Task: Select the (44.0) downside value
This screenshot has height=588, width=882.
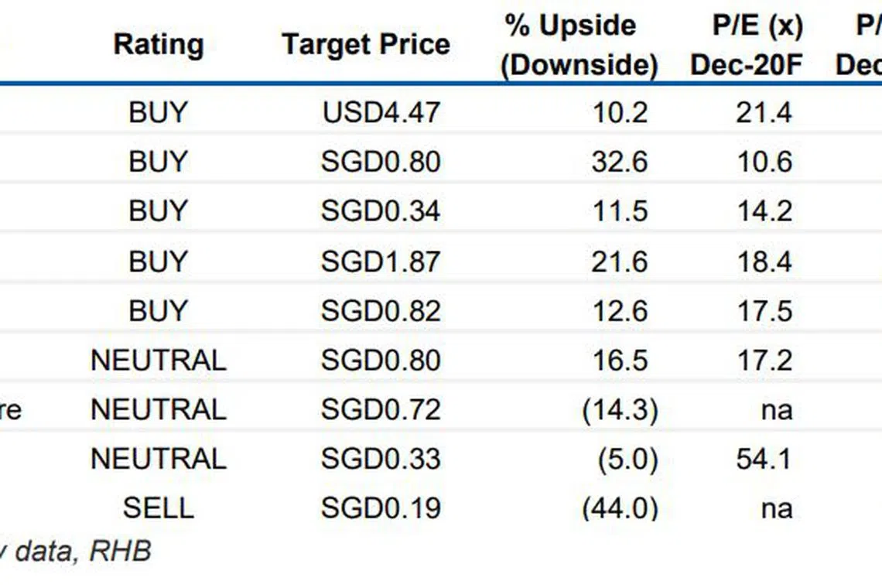Action: coord(620,508)
